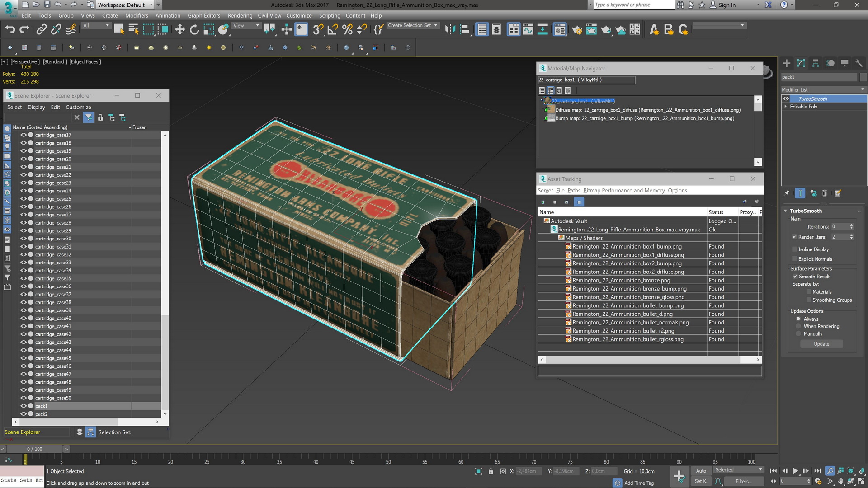868x488 pixels.
Task: Click the time slider 0 / 100 handle
Action: pos(35,449)
